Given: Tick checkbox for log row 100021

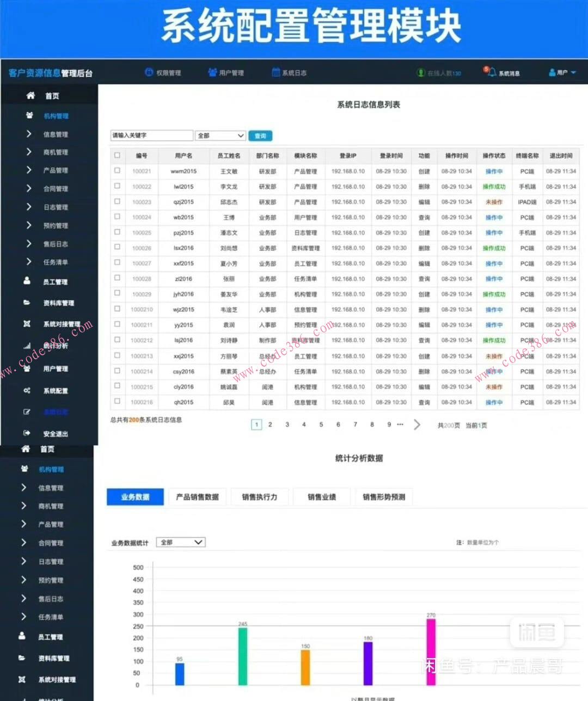Looking at the screenshot, I should coord(117,171).
